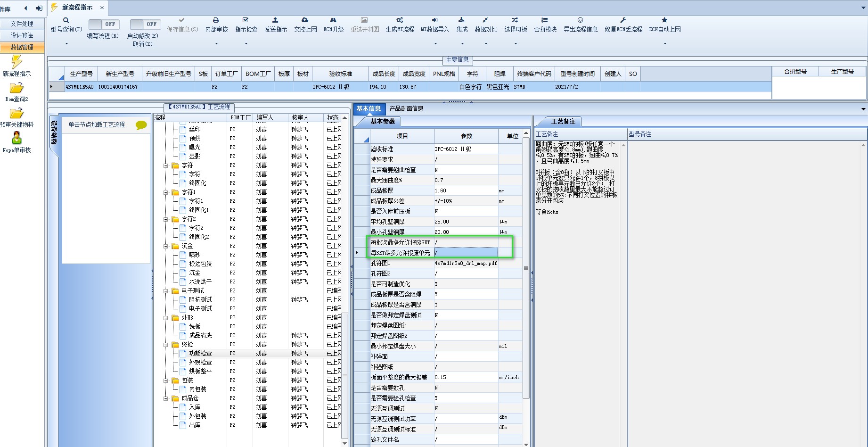Toggle the 编写流程 (R) OFF switch

(x=104, y=24)
